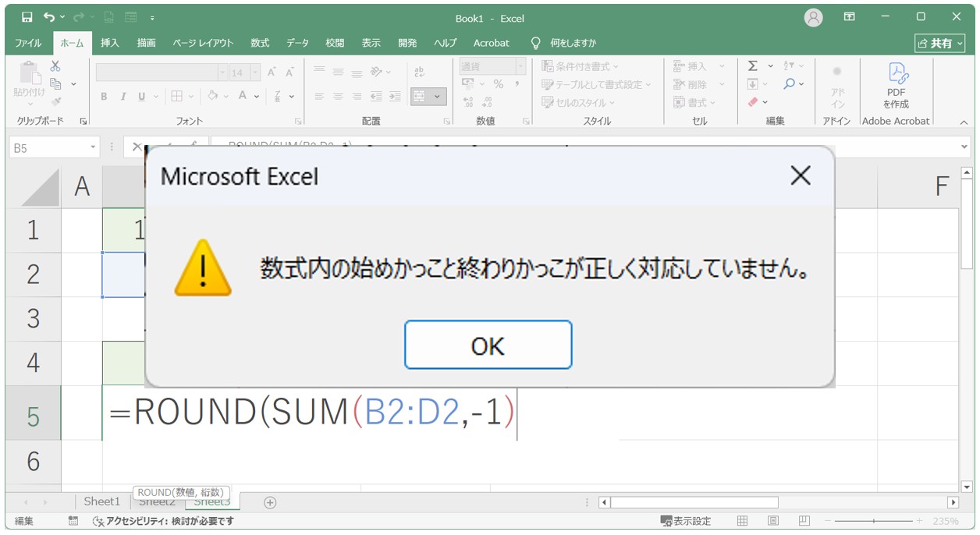
Task: Click the AutoSum sigma icon
Action: [x=753, y=66]
